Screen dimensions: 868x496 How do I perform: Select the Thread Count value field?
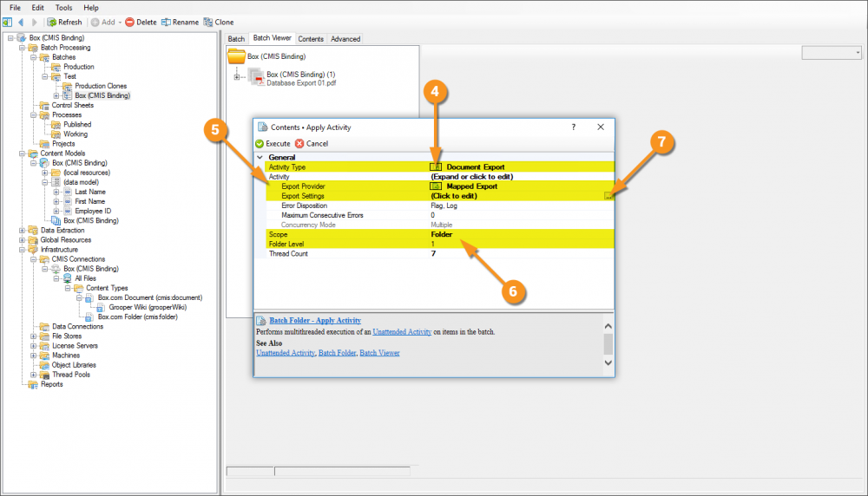click(x=522, y=254)
